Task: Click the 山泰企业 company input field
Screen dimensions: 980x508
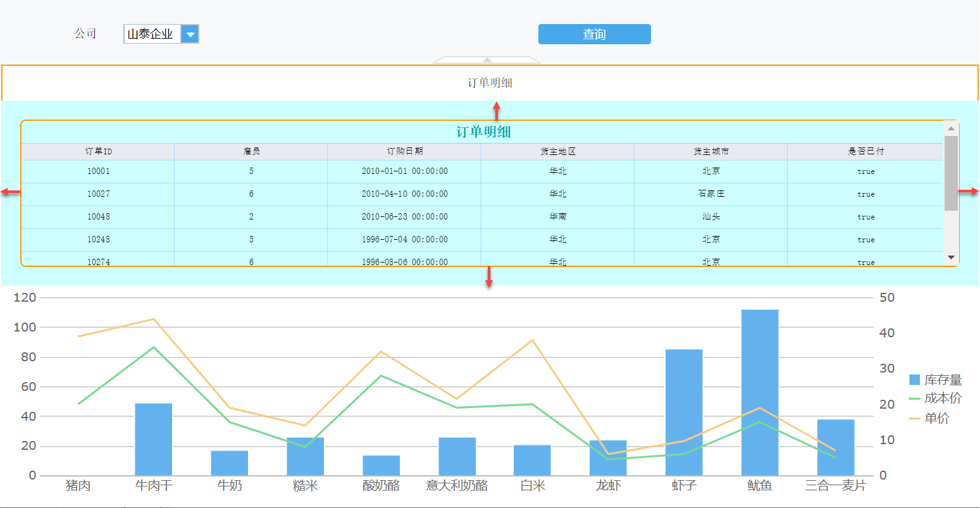Action: pyautogui.click(x=152, y=34)
